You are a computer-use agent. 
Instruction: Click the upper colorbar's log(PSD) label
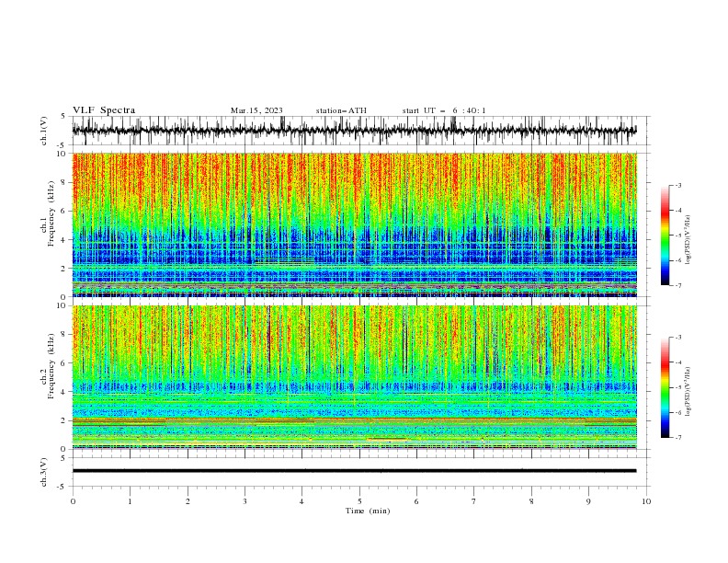pyautogui.click(x=688, y=240)
